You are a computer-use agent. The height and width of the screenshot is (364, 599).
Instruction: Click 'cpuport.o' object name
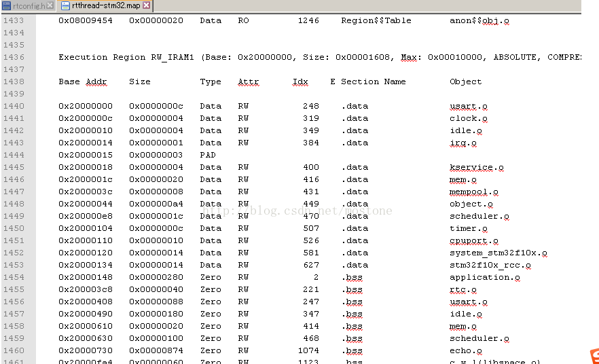tap(474, 240)
